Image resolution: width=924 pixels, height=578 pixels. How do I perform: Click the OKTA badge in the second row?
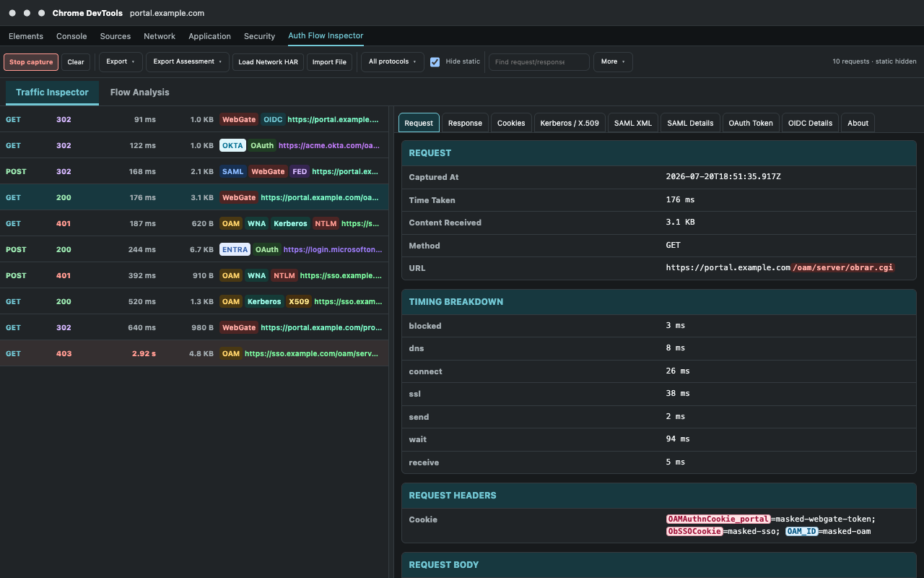pos(232,145)
